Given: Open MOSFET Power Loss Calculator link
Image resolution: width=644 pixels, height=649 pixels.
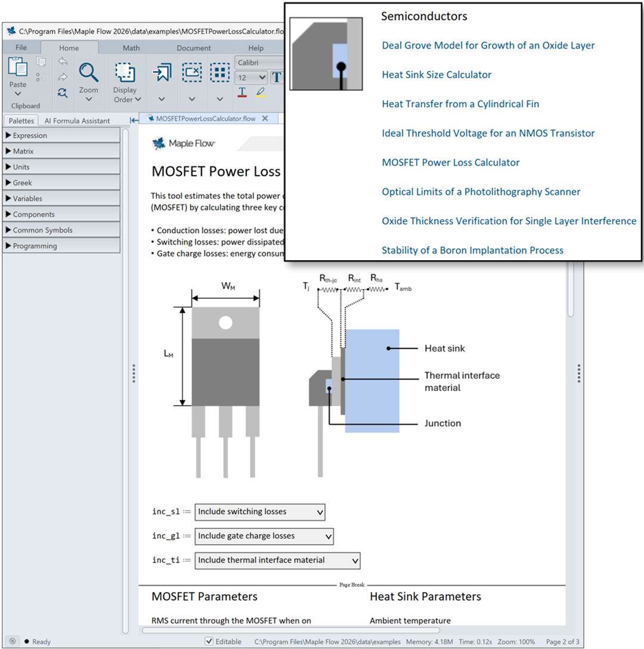Looking at the screenshot, I should (x=450, y=162).
